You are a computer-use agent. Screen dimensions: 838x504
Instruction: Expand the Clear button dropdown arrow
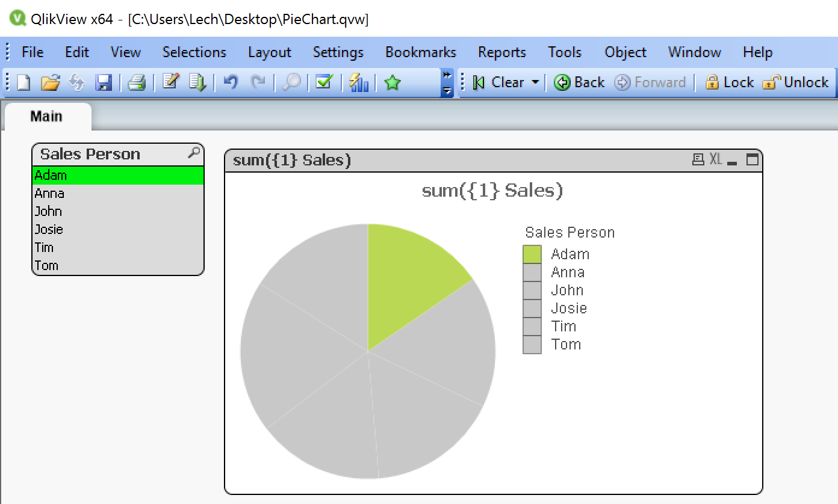click(535, 82)
